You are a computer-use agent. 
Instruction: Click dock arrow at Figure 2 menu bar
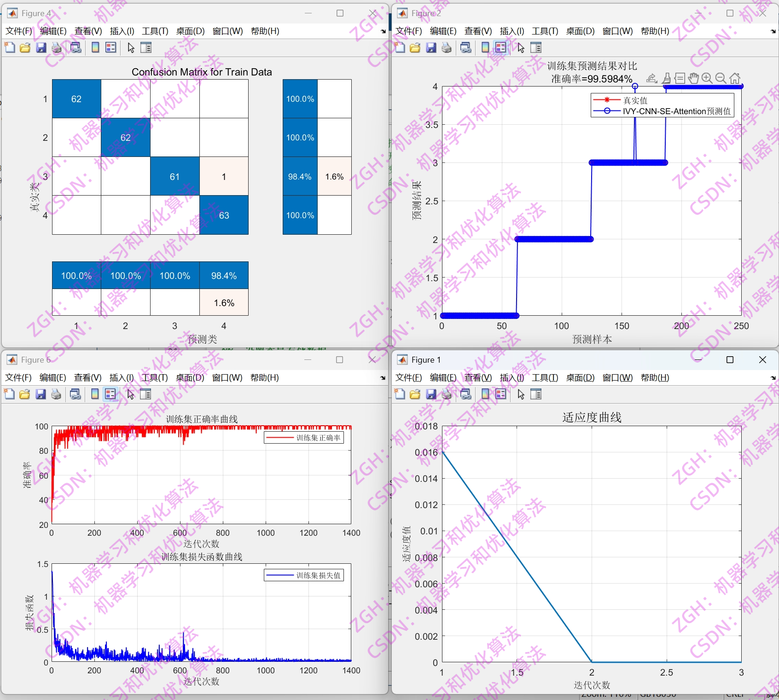[x=773, y=31]
